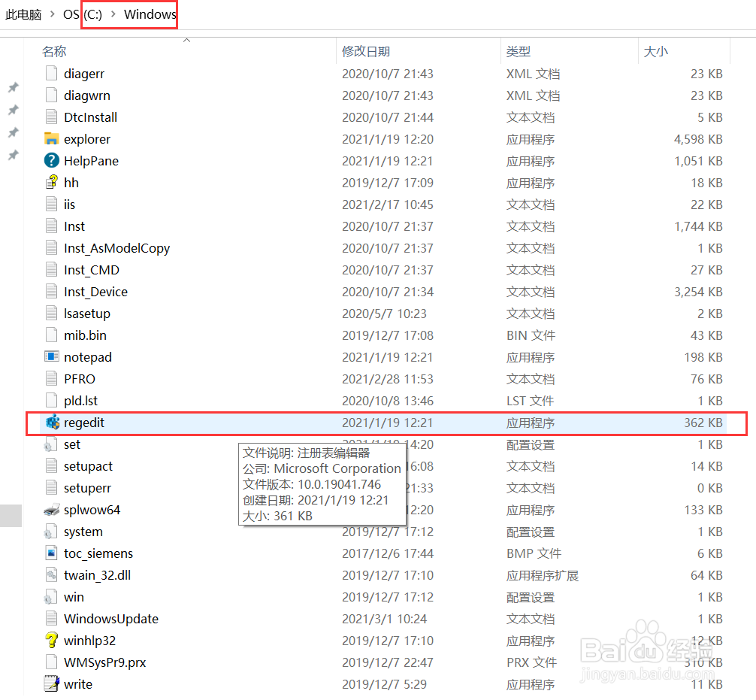Select the Inst_AsModelCopy file name
The height and width of the screenshot is (700, 756).
[x=116, y=248]
